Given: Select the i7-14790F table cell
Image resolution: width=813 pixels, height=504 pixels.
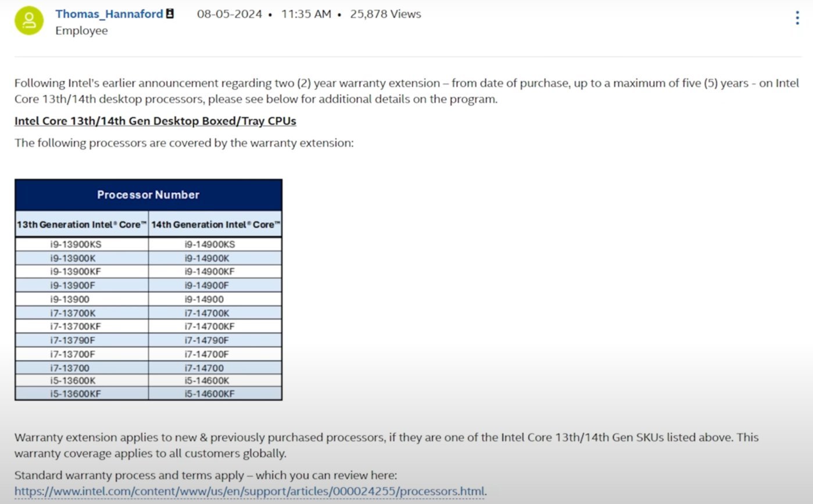Looking at the screenshot, I should point(216,340).
